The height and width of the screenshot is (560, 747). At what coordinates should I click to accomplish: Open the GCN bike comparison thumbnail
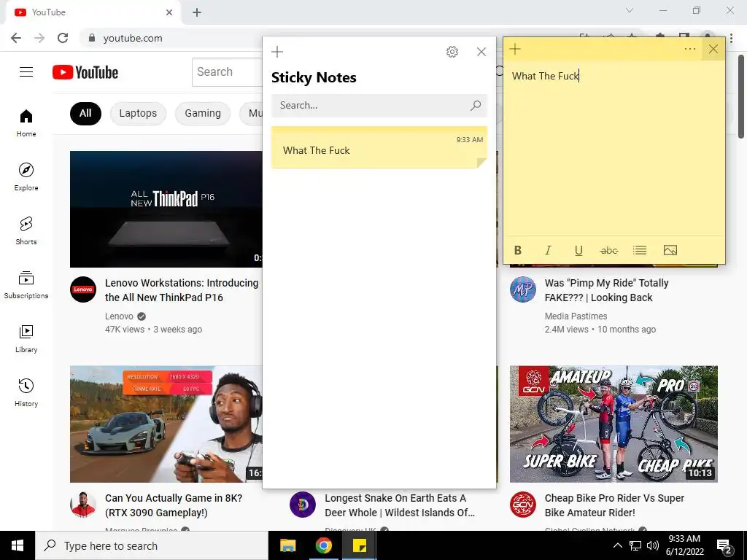[x=614, y=424]
